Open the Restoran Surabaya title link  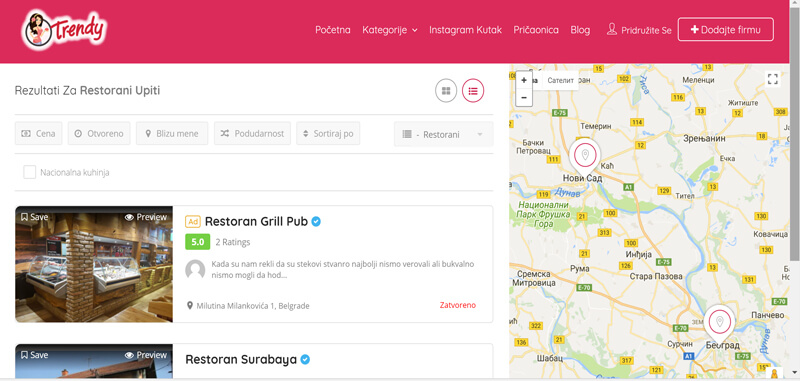(x=241, y=360)
